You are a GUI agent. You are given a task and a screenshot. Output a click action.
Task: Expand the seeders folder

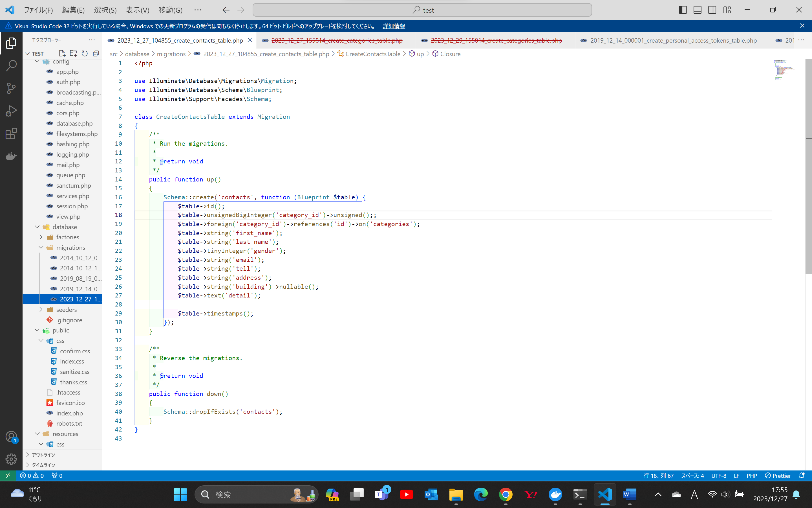[41, 309]
